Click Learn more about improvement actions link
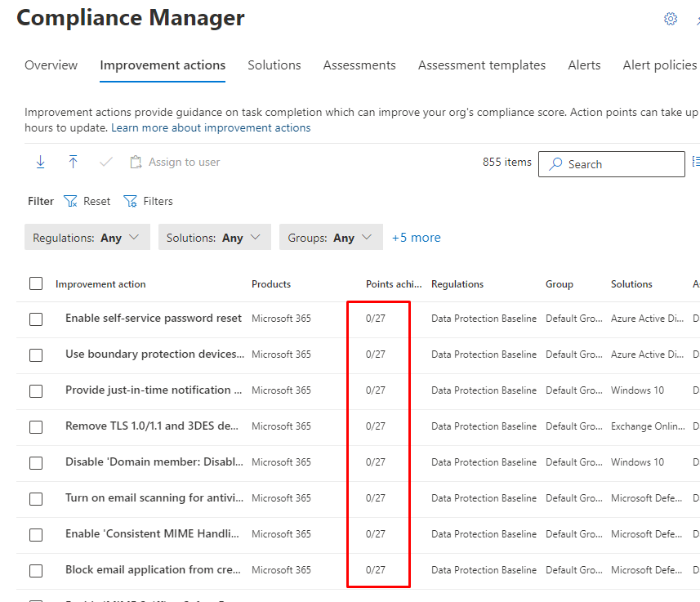 coord(211,128)
